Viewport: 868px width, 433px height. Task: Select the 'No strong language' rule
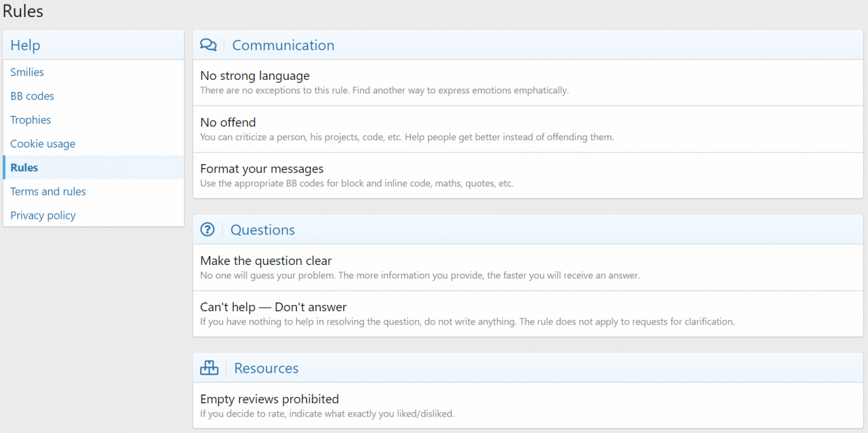pyautogui.click(x=254, y=76)
